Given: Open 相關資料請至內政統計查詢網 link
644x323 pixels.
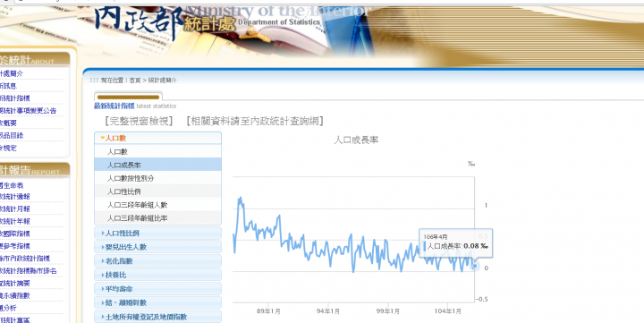Looking at the screenshot, I should coord(255,121).
